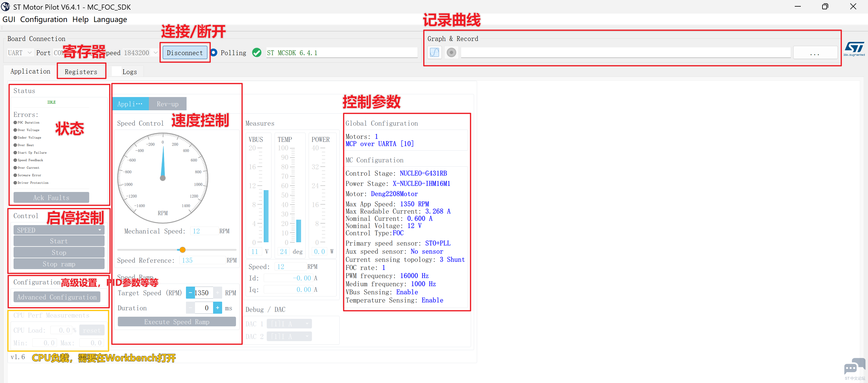Switch to the Registers tab

tap(81, 72)
